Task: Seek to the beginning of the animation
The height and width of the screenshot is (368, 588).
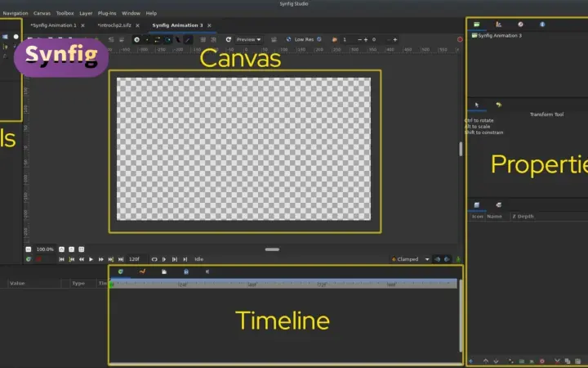Action: click(61, 259)
